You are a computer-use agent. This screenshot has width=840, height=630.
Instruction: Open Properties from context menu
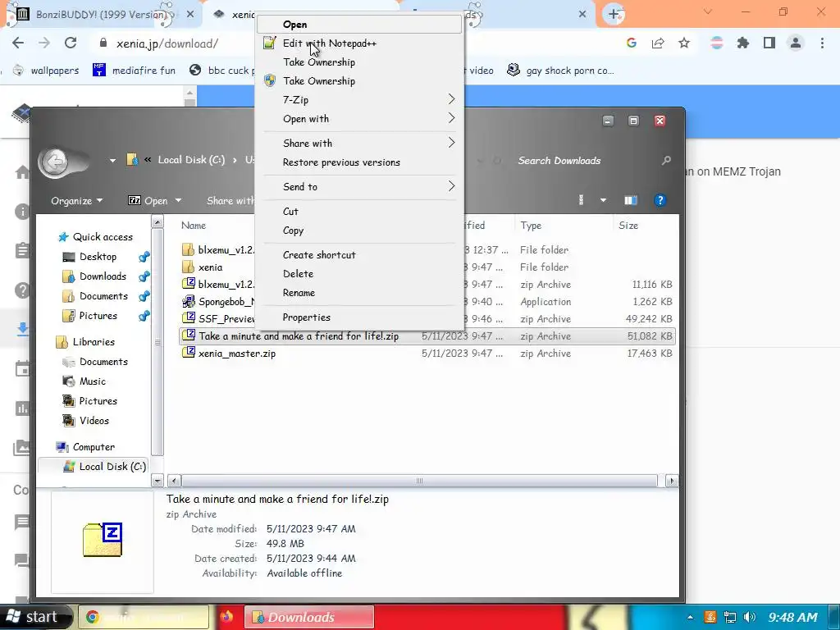point(359,317)
